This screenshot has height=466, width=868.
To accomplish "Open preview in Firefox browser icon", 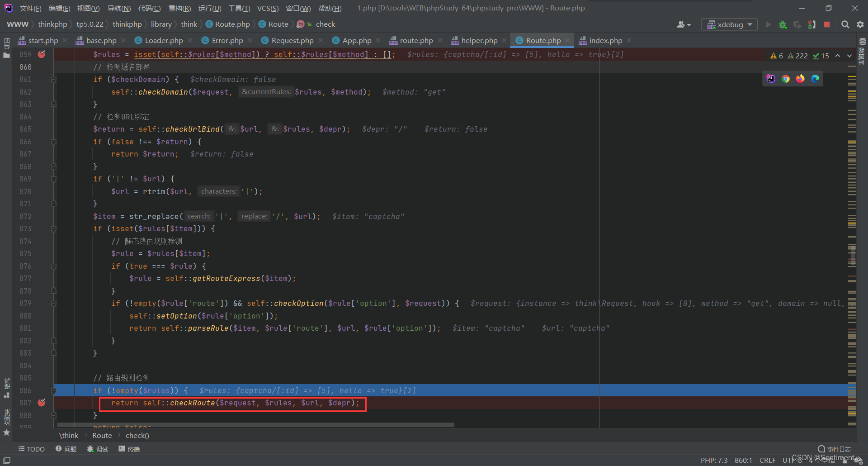I will click(x=800, y=79).
